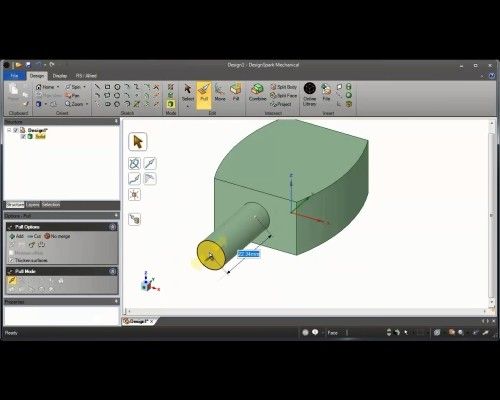Open the Select tool dropdown arrow
The height and width of the screenshot is (400, 500).
[x=188, y=107]
